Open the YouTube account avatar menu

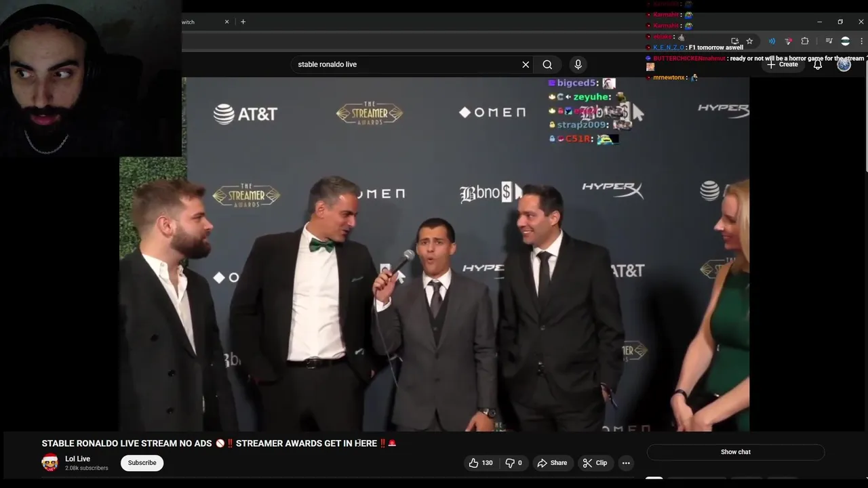[x=844, y=64]
